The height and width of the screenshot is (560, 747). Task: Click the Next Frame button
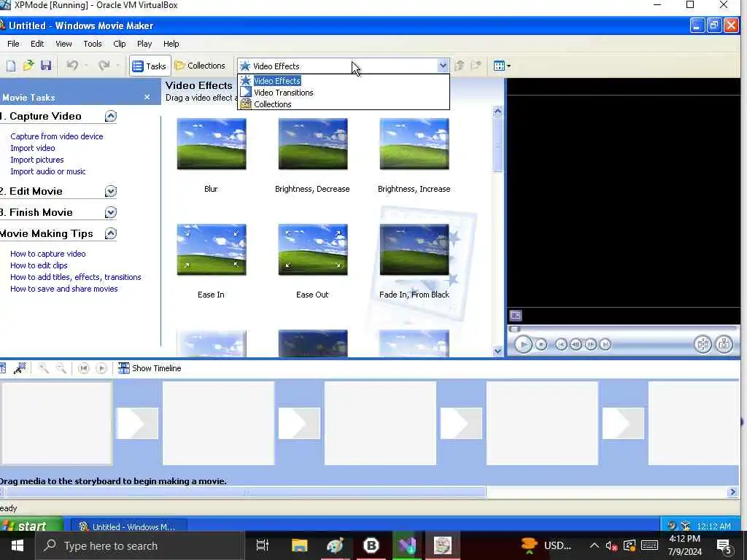click(591, 344)
